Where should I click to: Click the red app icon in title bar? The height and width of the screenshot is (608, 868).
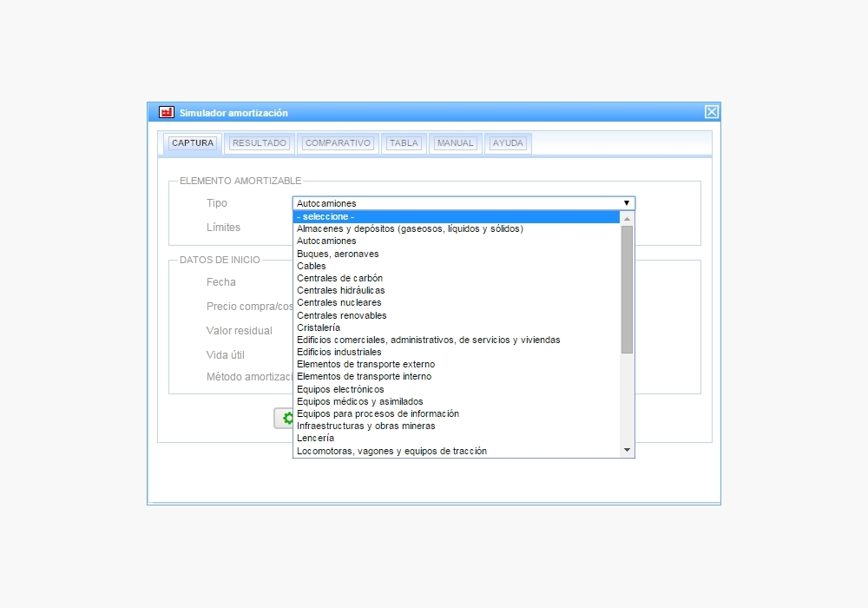click(167, 112)
